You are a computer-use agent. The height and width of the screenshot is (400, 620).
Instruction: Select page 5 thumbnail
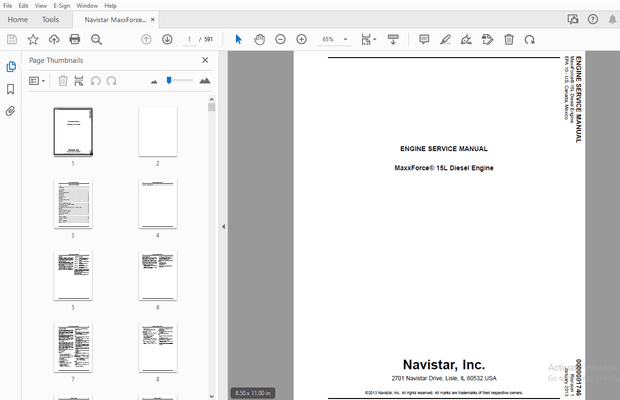[73, 276]
